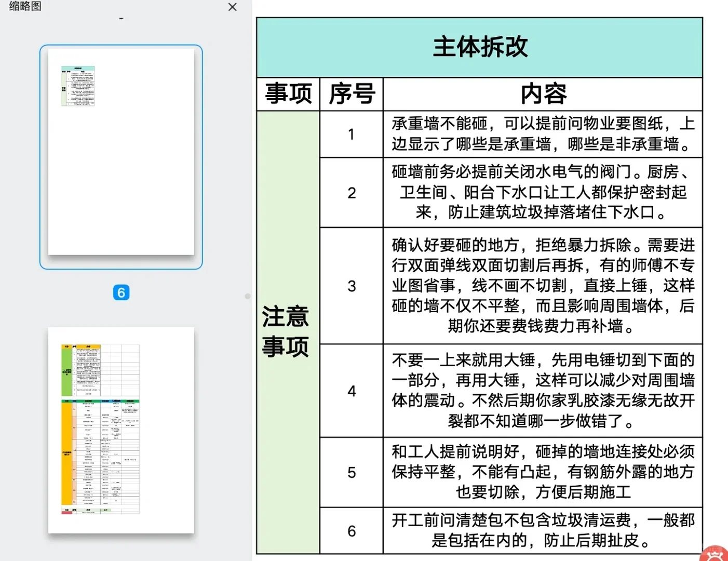This screenshot has height=561, width=728.
Task: Click the content cell about 电锤 in row 4
Action: [x=542, y=390]
